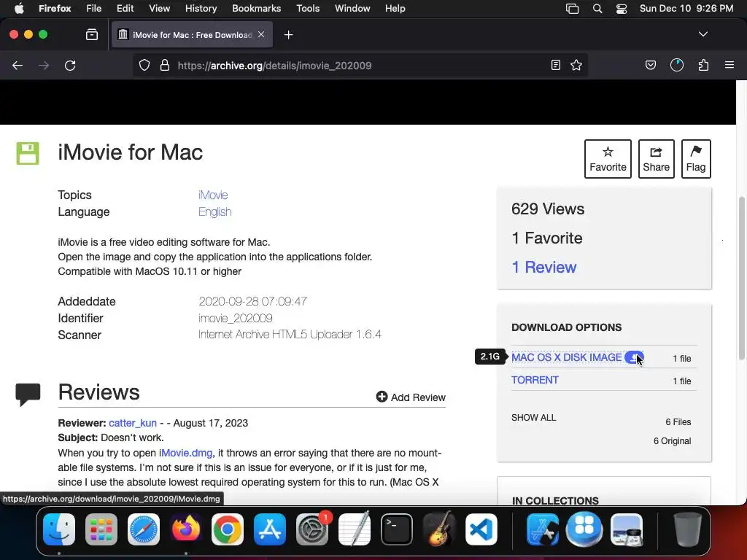
Task: Open the Apple menu
Action: pos(18,9)
